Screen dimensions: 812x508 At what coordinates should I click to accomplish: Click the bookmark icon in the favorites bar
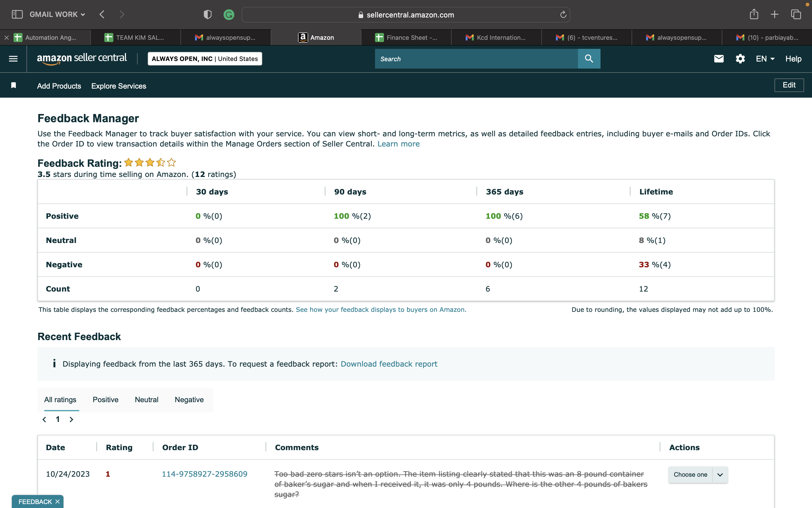(14, 85)
